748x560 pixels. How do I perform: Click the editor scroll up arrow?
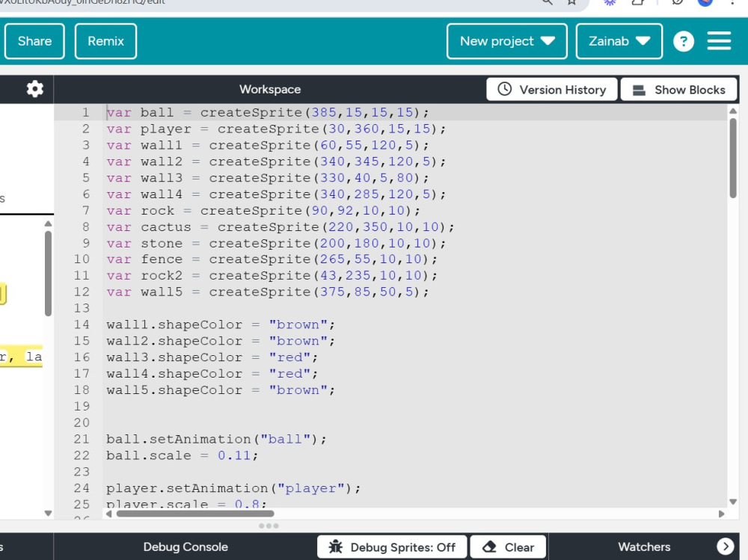(733, 111)
